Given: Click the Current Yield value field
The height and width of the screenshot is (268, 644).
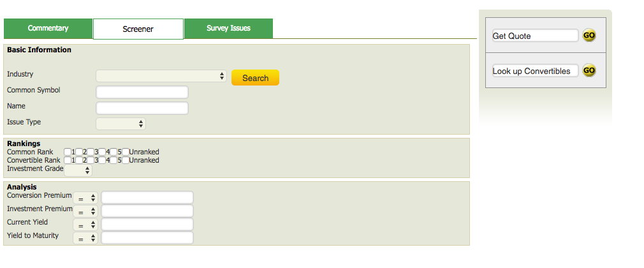Looking at the screenshot, I should [x=147, y=225].
